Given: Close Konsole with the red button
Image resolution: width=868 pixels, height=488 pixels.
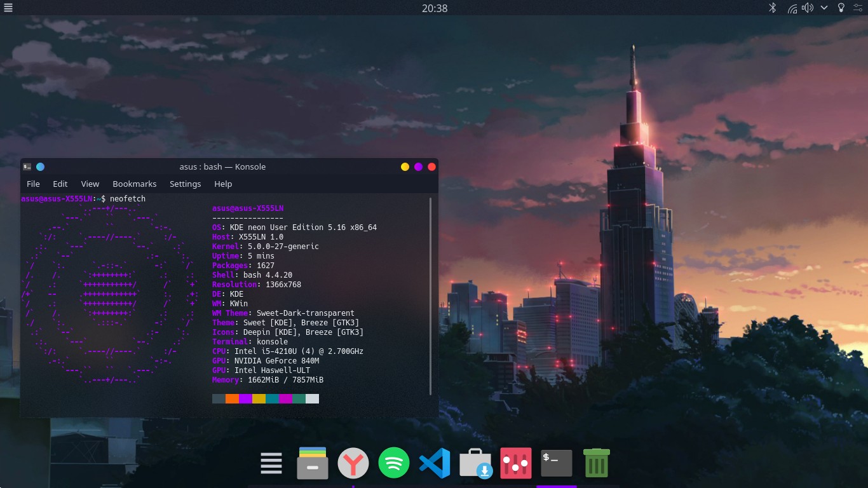Looking at the screenshot, I should tap(431, 166).
